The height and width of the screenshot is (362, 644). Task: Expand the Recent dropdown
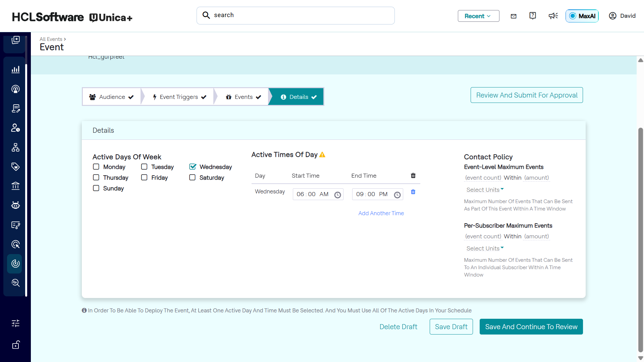tap(478, 16)
